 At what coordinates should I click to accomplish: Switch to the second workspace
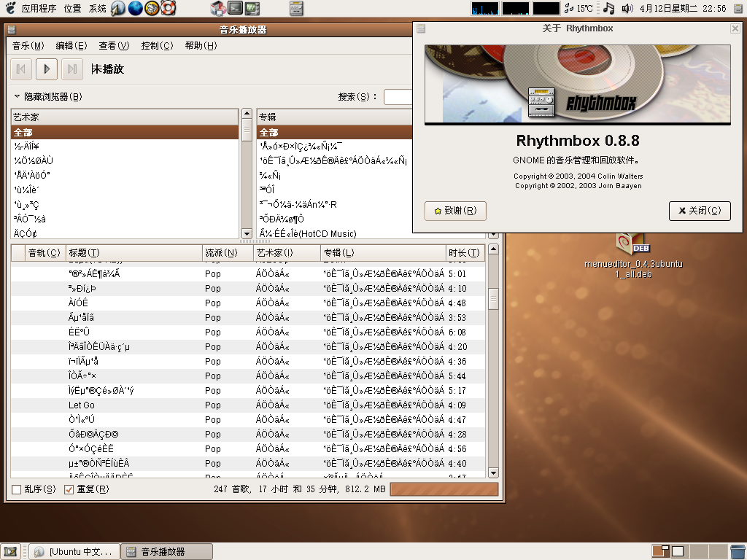tap(678, 551)
